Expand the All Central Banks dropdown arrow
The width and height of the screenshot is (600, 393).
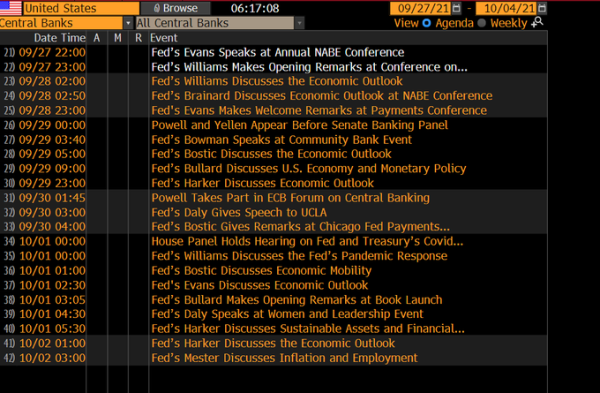pyautogui.click(x=299, y=23)
